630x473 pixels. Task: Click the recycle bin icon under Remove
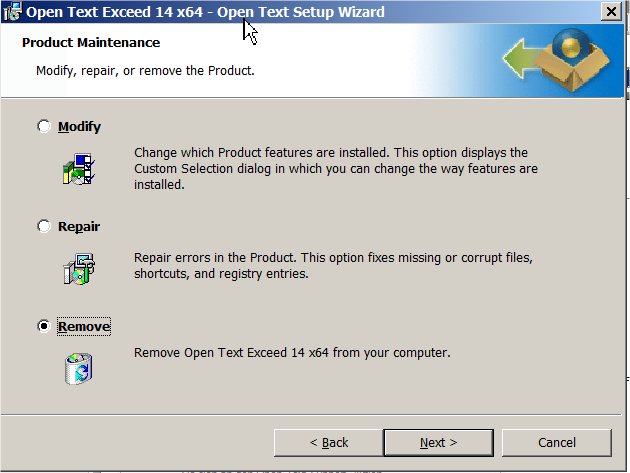click(x=78, y=367)
